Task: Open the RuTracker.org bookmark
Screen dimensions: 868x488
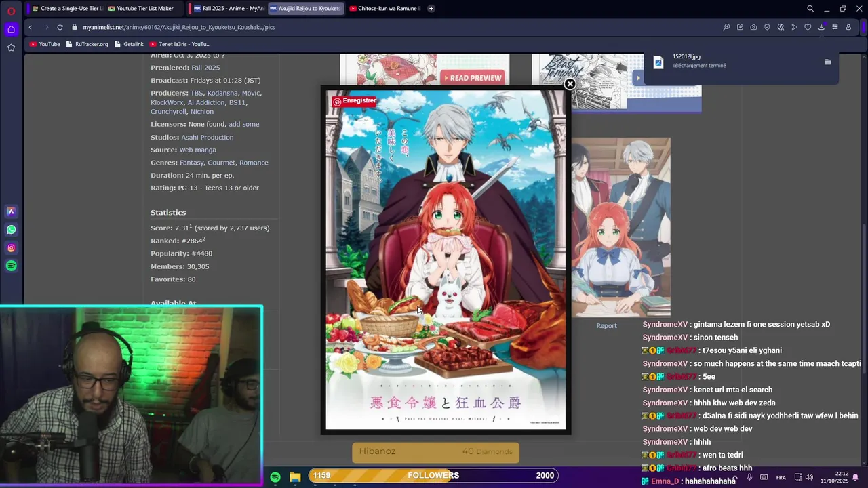Action: pyautogui.click(x=87, y=44)
